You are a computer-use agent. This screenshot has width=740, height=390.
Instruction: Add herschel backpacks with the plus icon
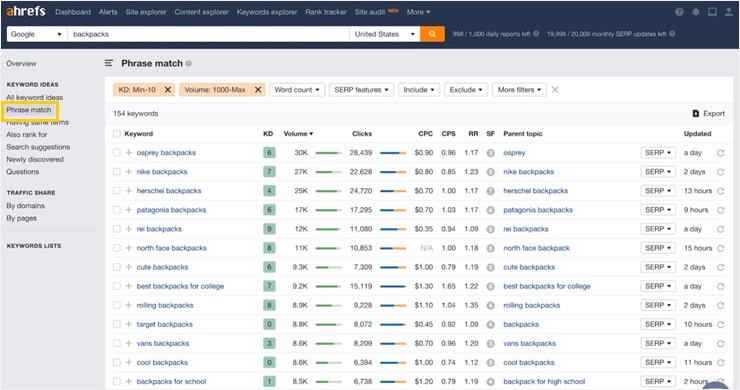128,191
